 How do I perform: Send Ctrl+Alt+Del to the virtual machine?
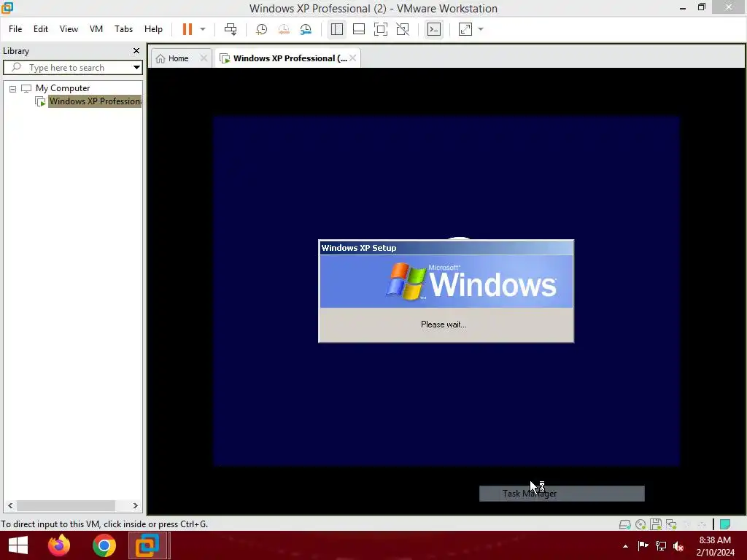[x=231, y=29]
